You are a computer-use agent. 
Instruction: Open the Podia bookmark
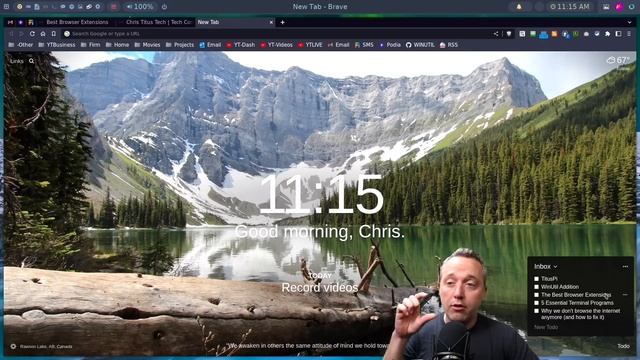click(x=390, y=45)
